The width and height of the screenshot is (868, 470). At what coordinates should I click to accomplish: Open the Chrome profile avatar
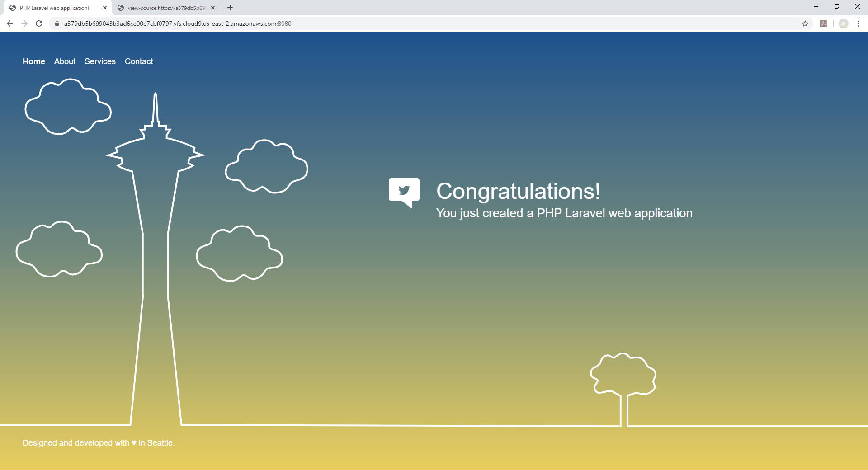coord(844,23)
